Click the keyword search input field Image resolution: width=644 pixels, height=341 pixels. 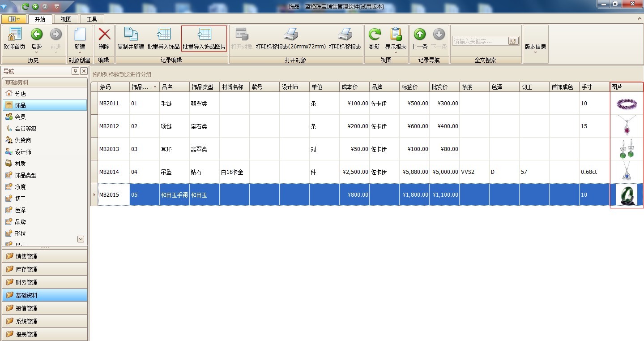(x=480, y=41)
